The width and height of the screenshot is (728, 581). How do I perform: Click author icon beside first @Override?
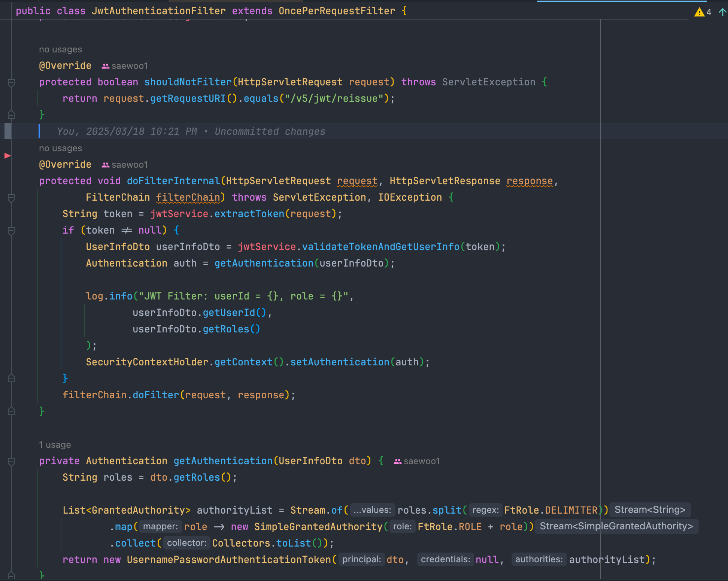(x=106, y=66)
